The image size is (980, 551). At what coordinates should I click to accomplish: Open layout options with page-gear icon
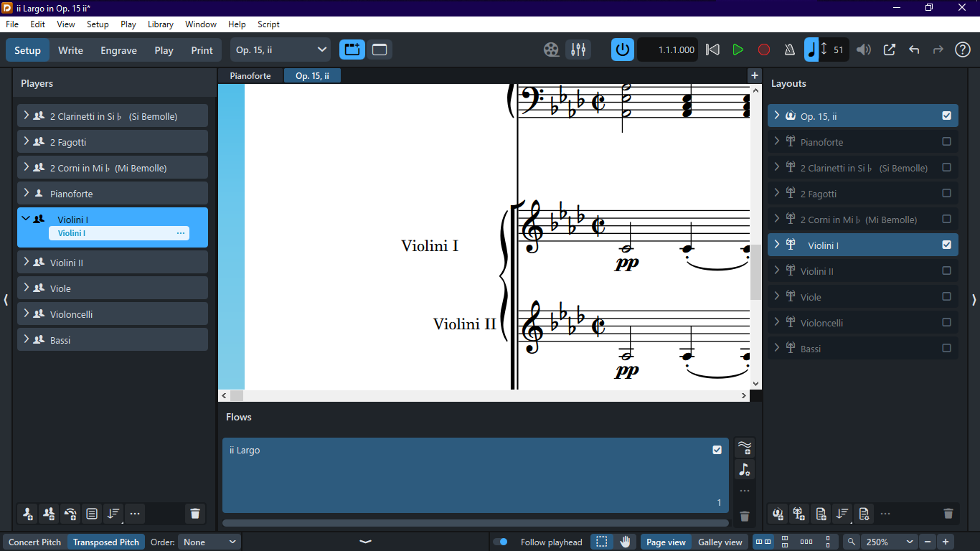864,513
